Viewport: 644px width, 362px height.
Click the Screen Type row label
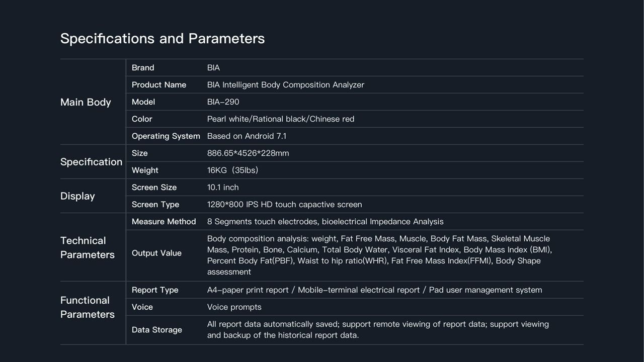pos(155,205)
